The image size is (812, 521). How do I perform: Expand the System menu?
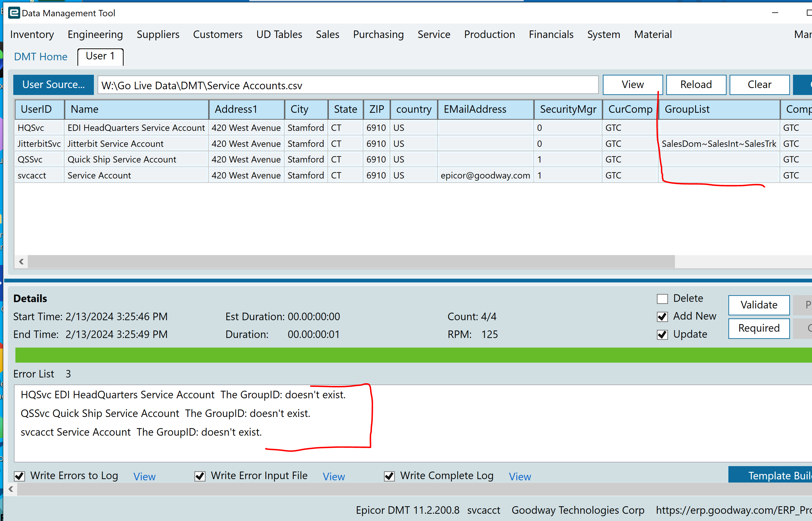(x=603, y=34)
